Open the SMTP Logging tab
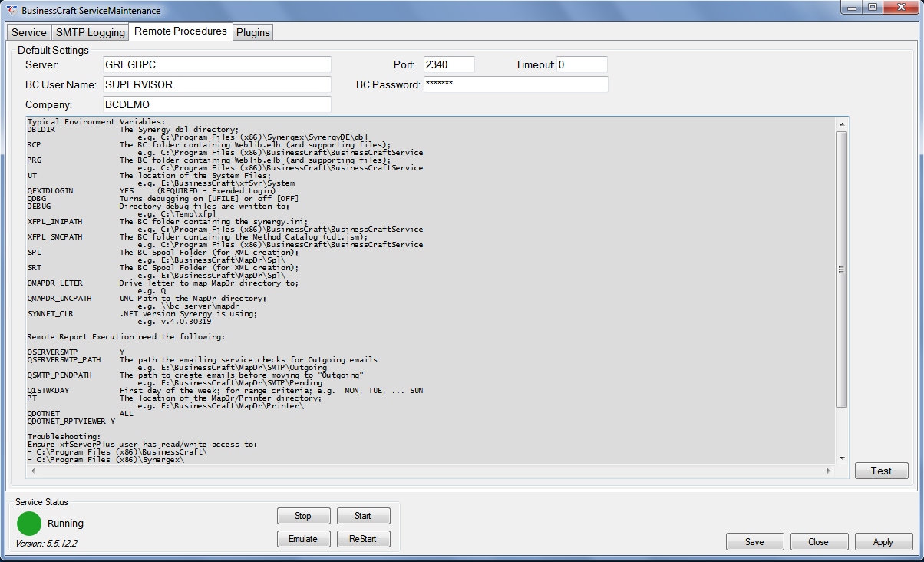The width and height of the screenshot is (924, 562). (90, 32)
